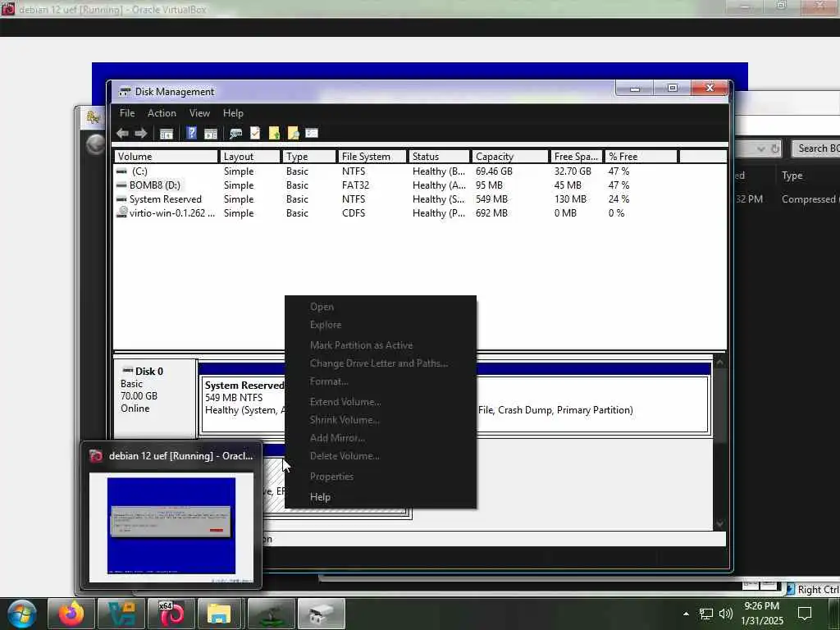Sort by the Status column header

click(440, 157)
